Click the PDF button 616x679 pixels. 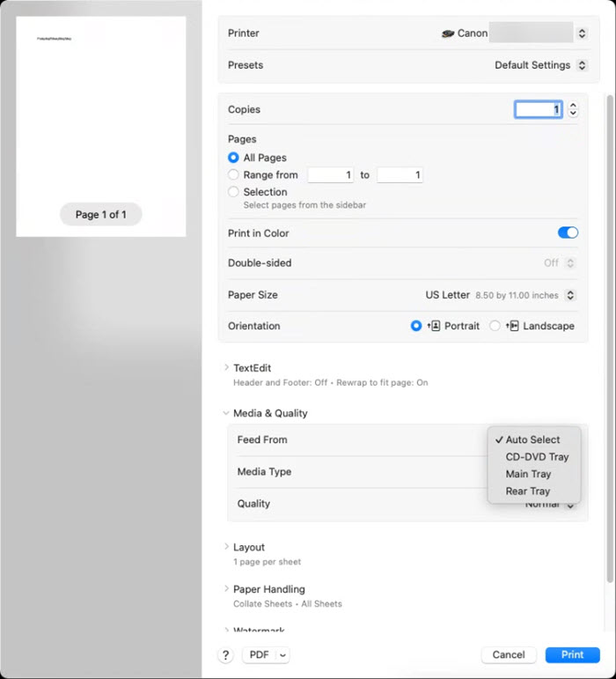(259, 654)
